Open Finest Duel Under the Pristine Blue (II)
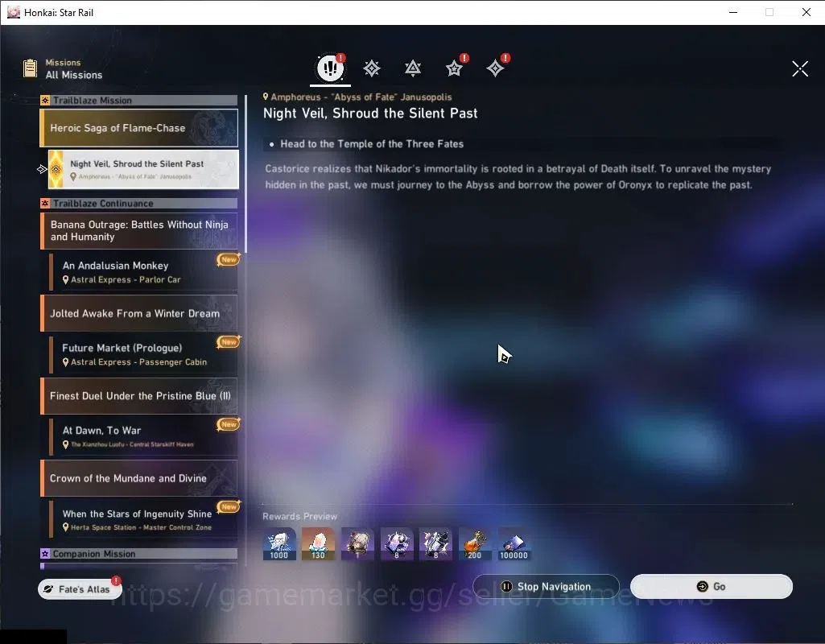 coord(139,396)
